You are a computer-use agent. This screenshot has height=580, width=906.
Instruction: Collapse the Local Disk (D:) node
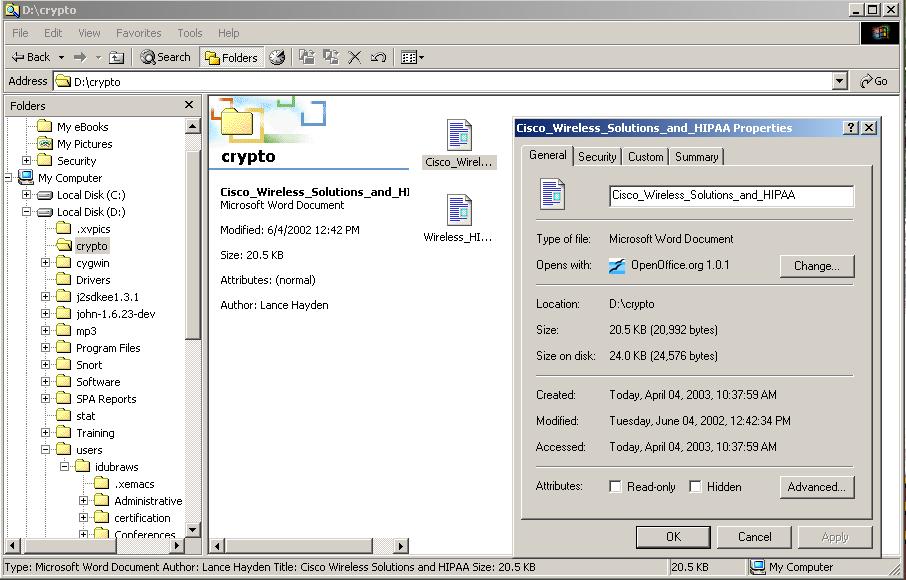tap(26, 211)
